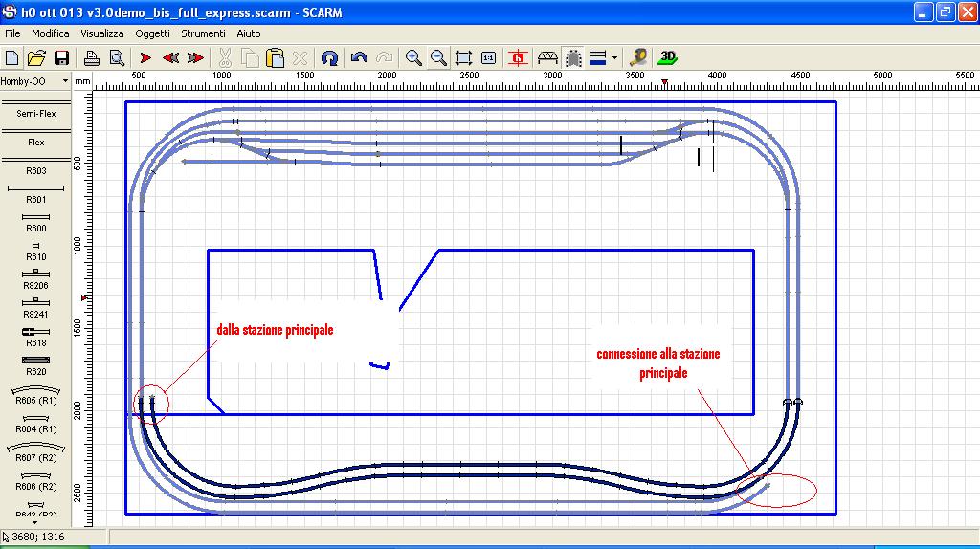Choose the R600 straight track

point(35,222)
